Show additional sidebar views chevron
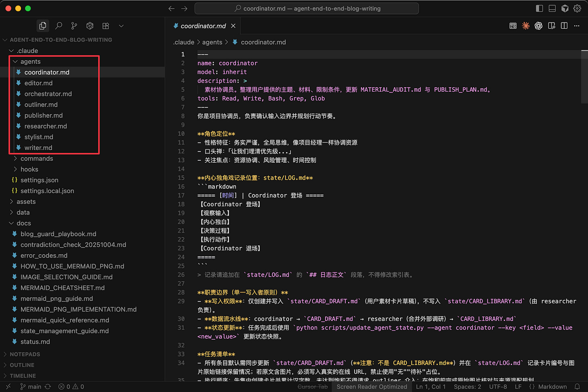588x392 pixels. point(121,26)
